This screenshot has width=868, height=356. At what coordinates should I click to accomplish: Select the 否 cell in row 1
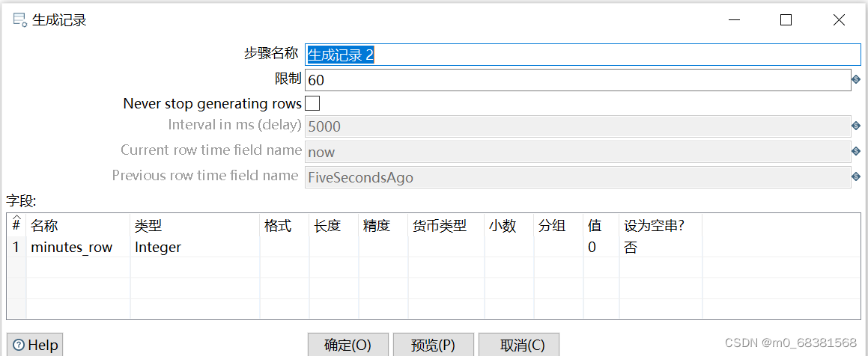tap(661, 247)
